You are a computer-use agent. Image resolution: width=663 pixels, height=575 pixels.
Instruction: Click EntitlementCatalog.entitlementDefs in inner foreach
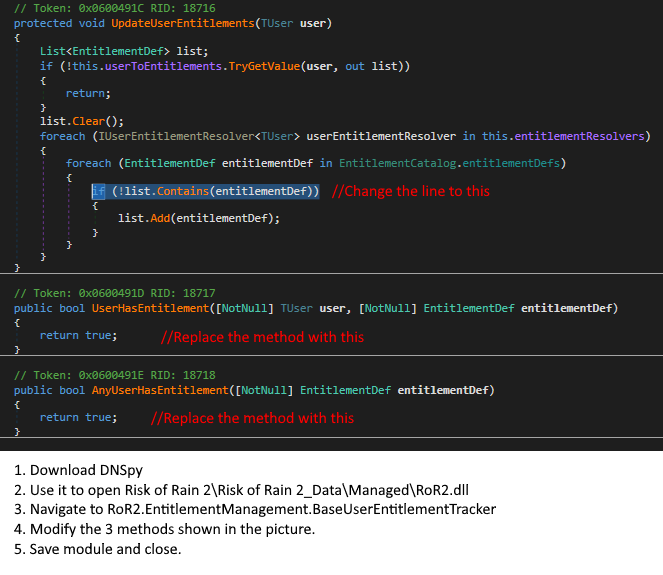click(449, 163)
